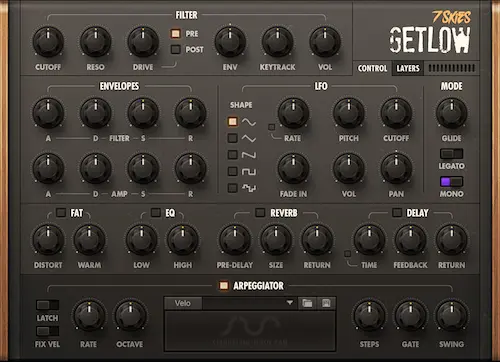Click the LFO FADE IN knob

click(293, 169)
